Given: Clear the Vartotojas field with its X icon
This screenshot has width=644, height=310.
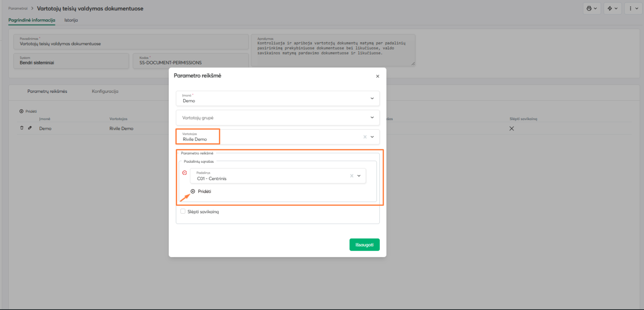Looking at the screenshot, I should pos(365,137).
